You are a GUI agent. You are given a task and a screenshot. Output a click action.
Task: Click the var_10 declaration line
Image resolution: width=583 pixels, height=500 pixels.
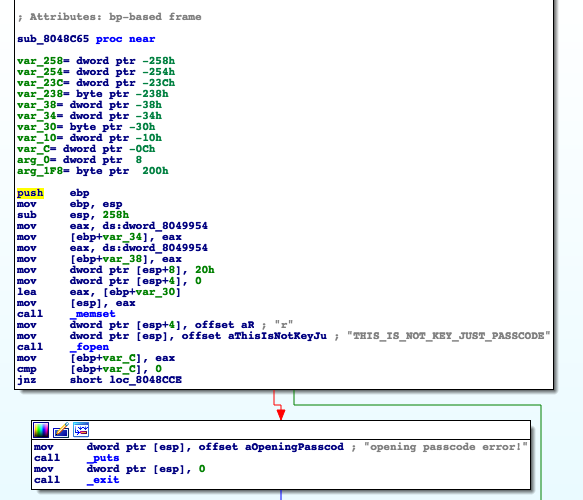89,138
